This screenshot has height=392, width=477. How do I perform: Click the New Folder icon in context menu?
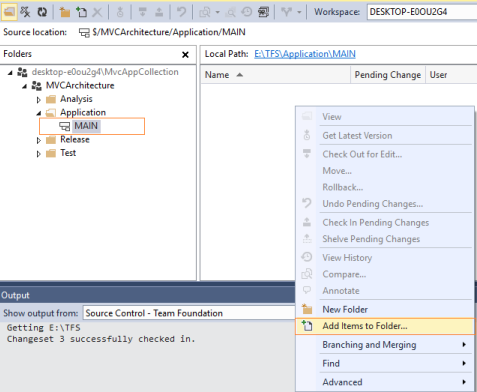click(307, 309)
